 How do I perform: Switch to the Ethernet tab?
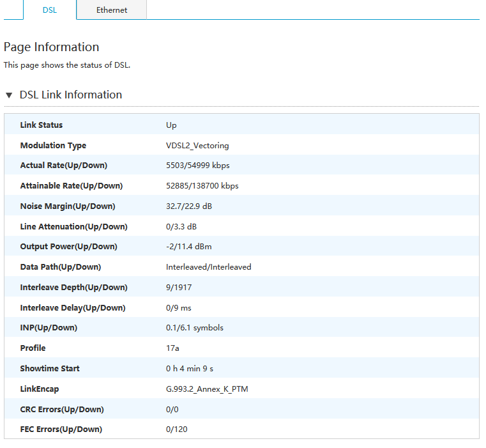click(x=112, y=10)
